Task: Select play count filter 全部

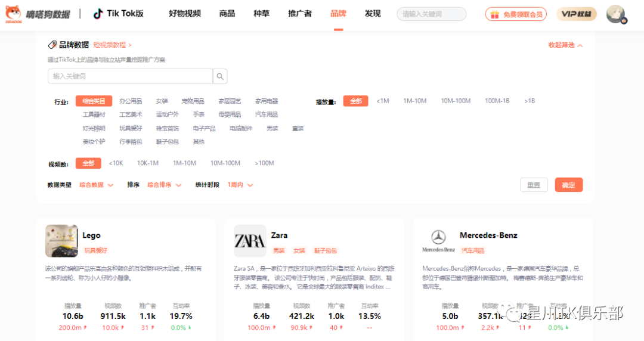Action: [355, 101]
